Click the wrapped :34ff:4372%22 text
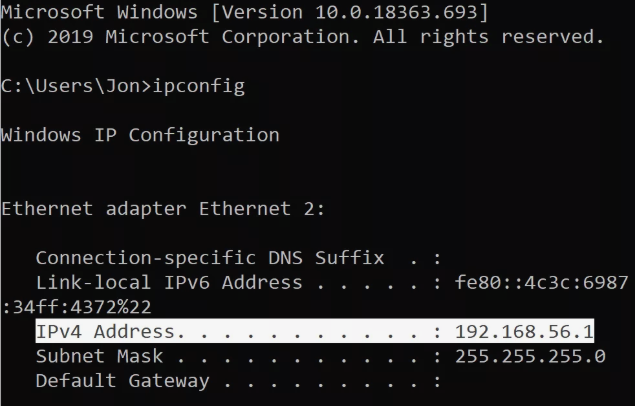Image resolution: width=635 pixels, height=406 pixels. coord(77,307)
